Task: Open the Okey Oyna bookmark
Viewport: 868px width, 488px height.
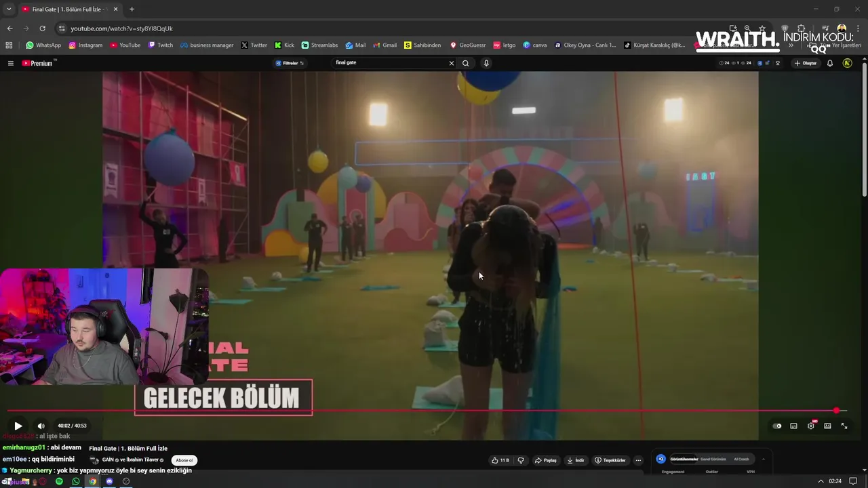Action: 585,45
